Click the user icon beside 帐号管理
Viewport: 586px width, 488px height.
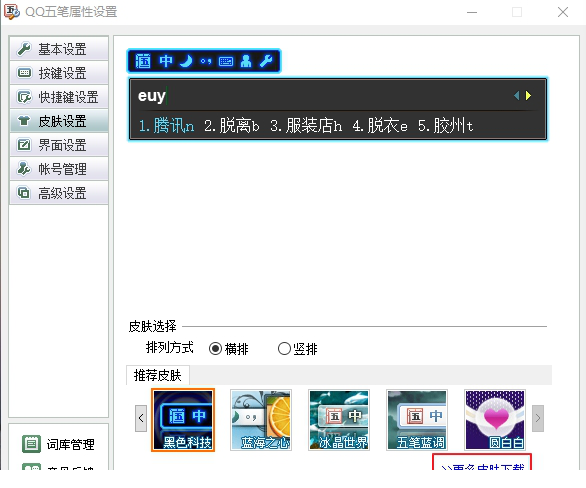tap(24, 169)
